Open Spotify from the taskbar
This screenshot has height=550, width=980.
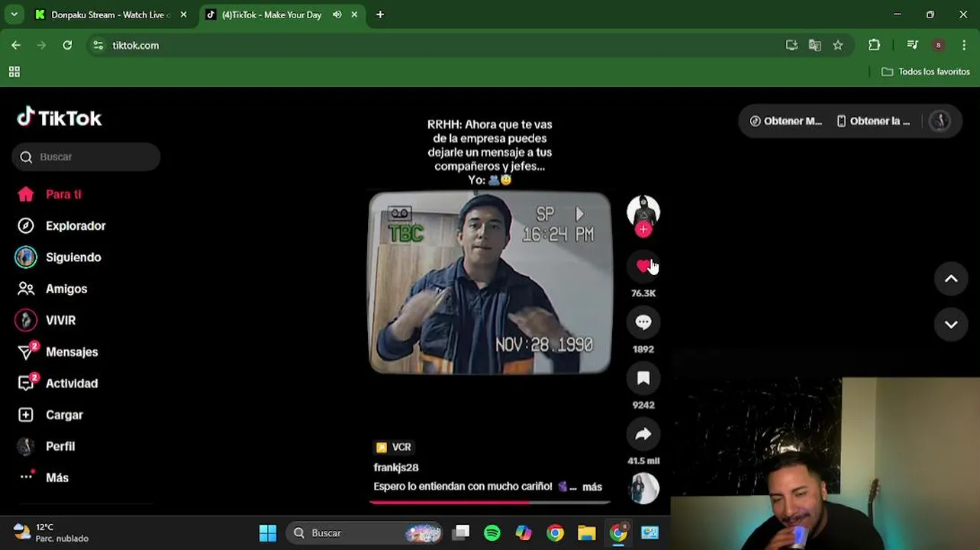492,533
